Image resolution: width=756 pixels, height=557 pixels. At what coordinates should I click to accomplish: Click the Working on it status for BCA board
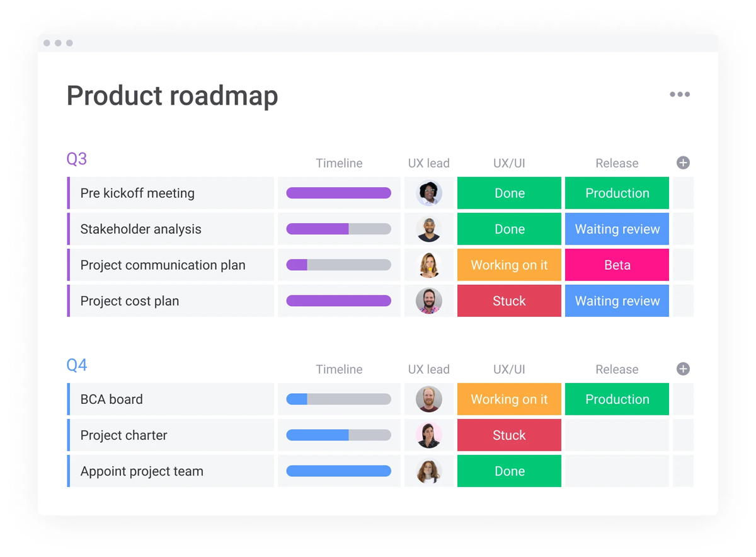(x=509, y=399)
